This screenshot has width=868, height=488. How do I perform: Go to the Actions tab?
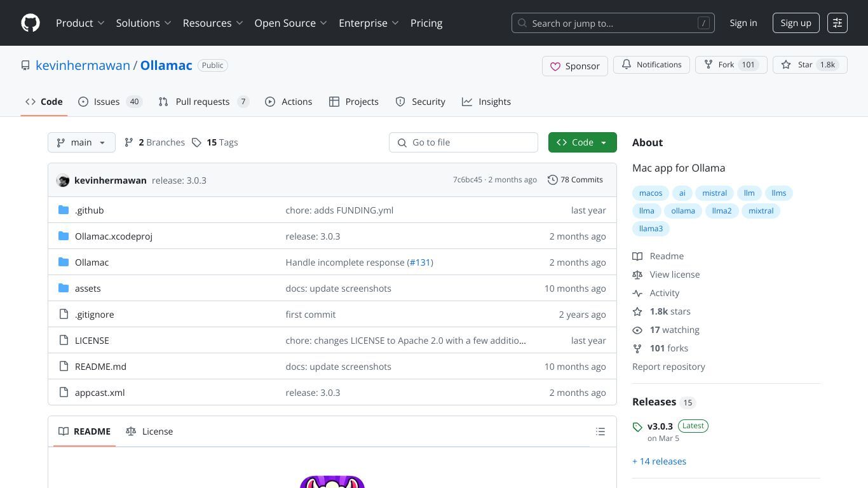point(288,102)
